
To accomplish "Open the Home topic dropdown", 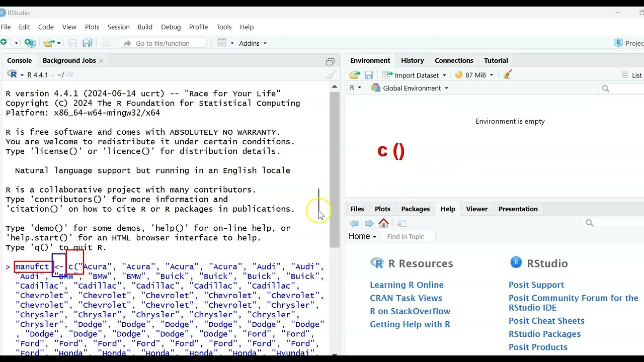I will click(363, 236).
